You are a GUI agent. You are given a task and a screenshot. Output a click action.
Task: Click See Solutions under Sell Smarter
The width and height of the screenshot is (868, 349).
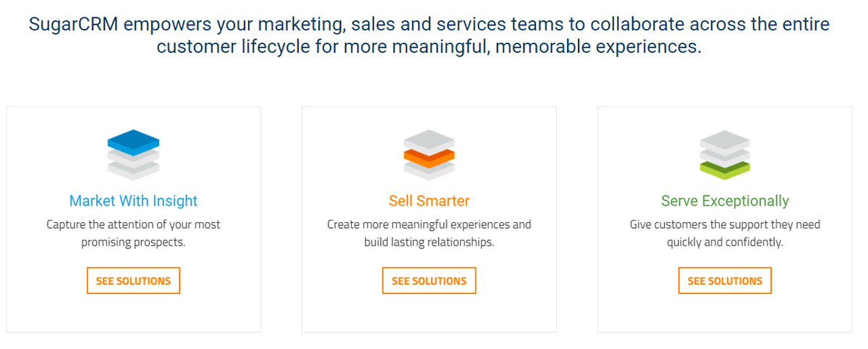(429, 281)
